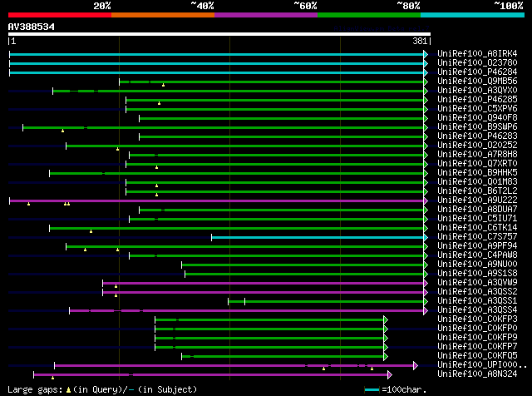The height and width of the screenshot is (396, 532).
Task: Click the 381 query end position label
Action: click(420, 41)
